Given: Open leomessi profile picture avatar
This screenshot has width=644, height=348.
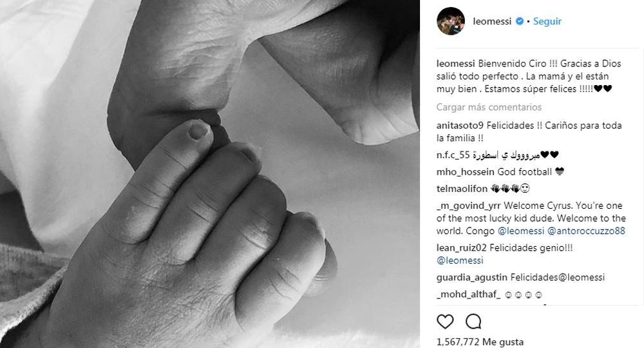Looking at the screenshot, I should coord(451,21).
